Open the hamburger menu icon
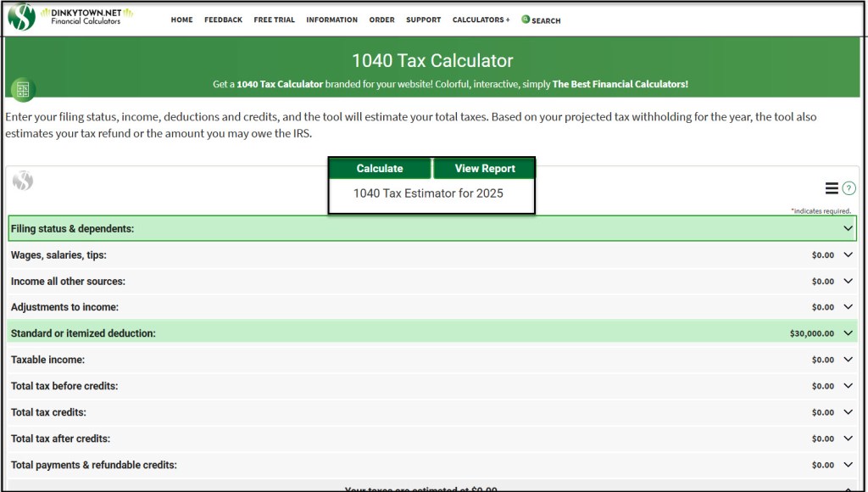The image size is (868, 492). pyautogui.click(x=832, y=188)
